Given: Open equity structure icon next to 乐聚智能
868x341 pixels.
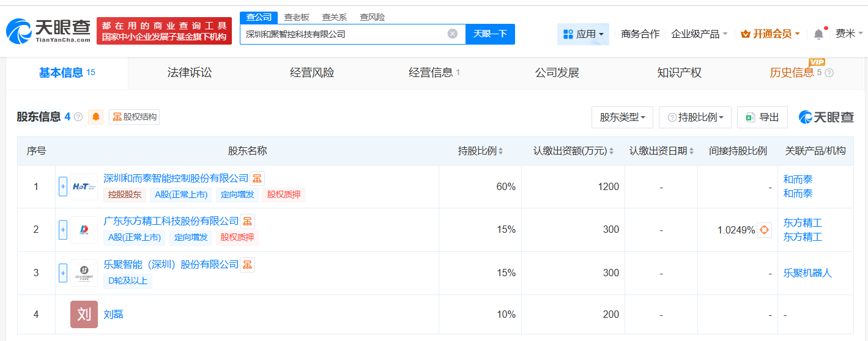Looking at the screenshot, I should (247, 265).
